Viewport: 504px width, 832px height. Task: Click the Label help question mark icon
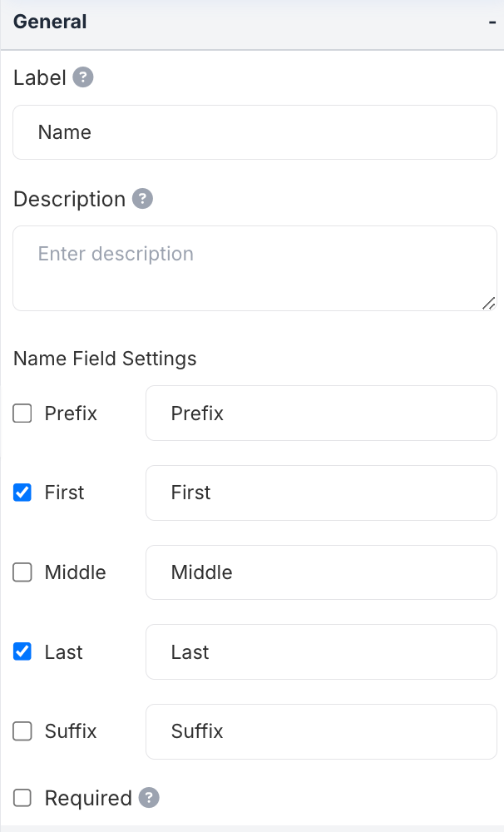pos(83,77)
